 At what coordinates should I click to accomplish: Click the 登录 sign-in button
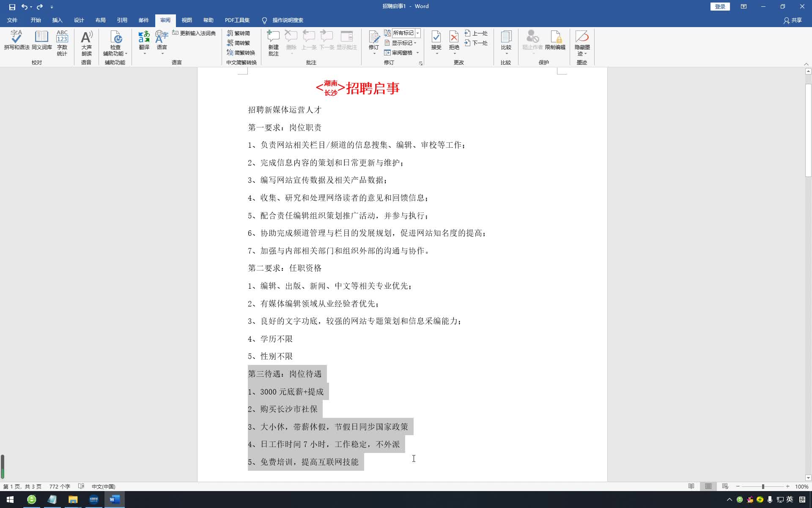720,6
